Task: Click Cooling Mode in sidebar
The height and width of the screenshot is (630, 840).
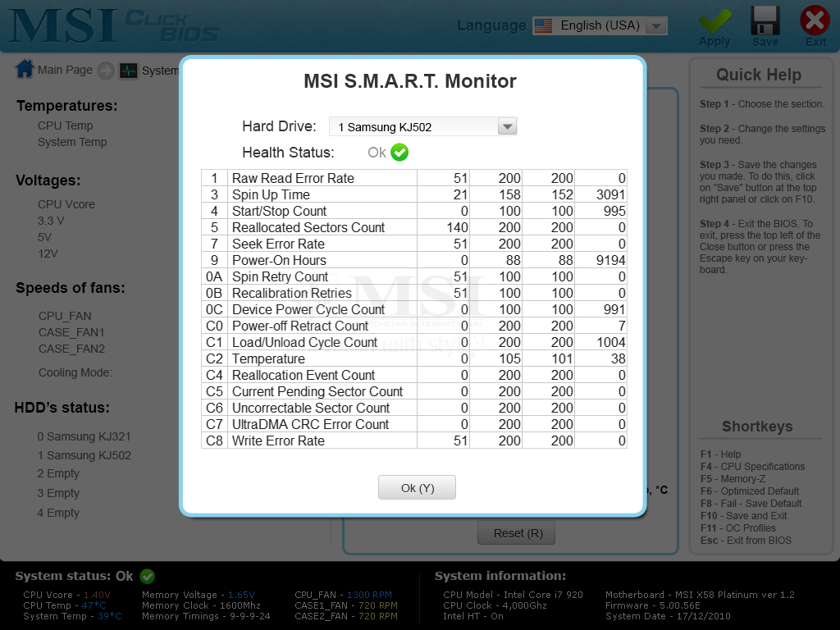Action: [x=75, y=372]
